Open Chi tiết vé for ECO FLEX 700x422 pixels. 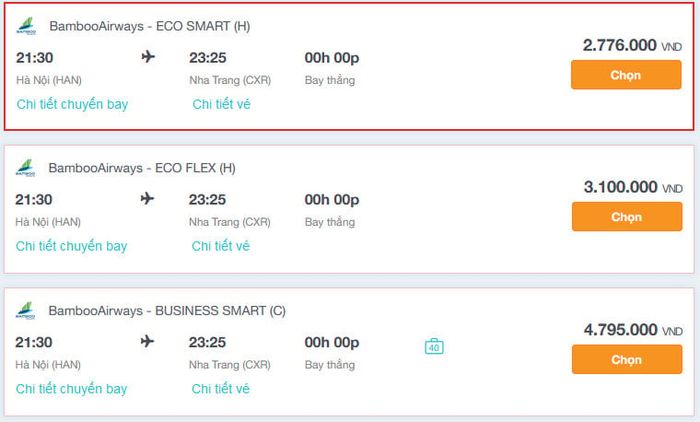221,246
